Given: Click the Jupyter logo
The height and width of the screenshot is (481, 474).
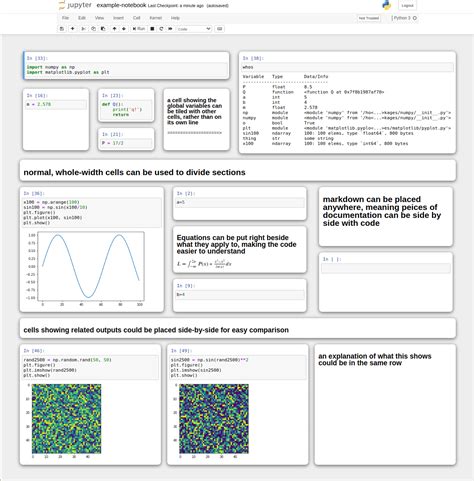Looking at the screenshot, I should coord(75,5).
